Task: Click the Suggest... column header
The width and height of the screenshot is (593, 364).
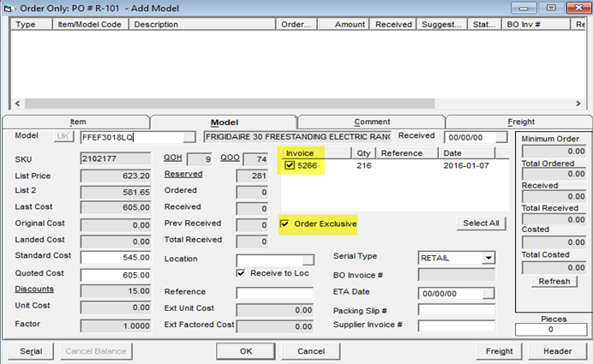Action: (441, 24)
